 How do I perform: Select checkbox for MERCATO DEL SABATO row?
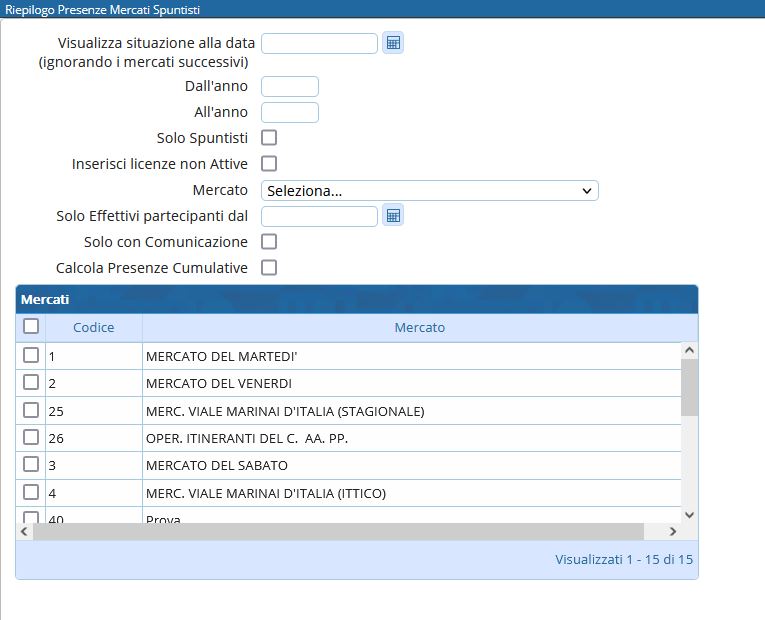click(x=31, y=465)
